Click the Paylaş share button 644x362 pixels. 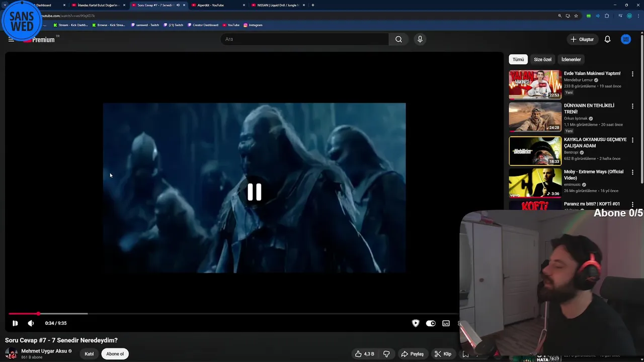412,354
